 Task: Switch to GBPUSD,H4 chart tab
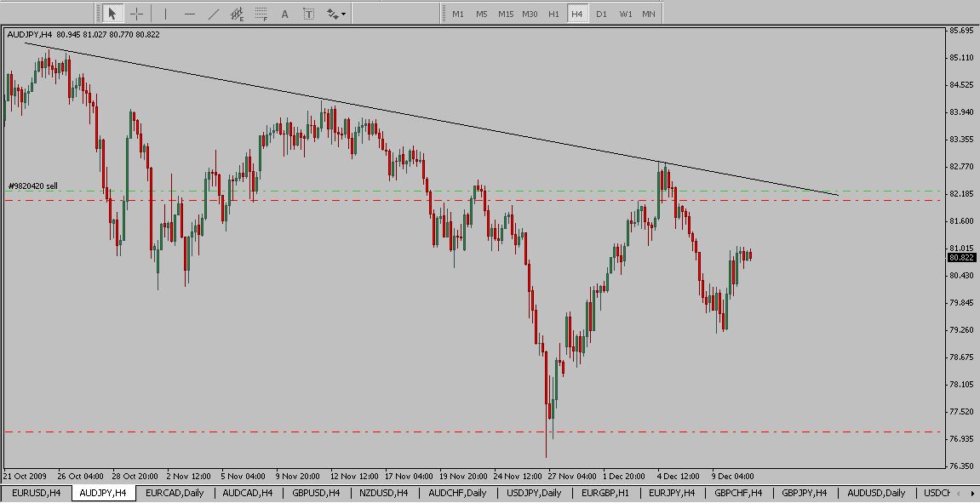point(316,493)
